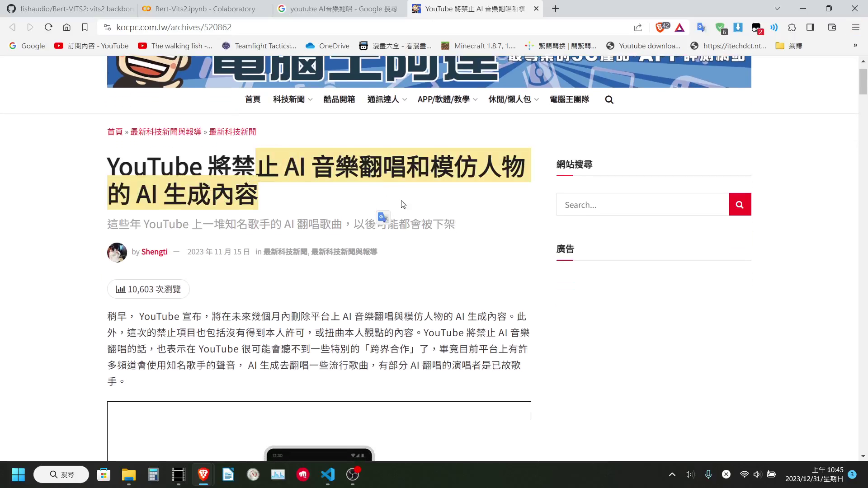Go to 首頁 in site navigation
Viewport: 868px width, 488px height.
point(253,99)
